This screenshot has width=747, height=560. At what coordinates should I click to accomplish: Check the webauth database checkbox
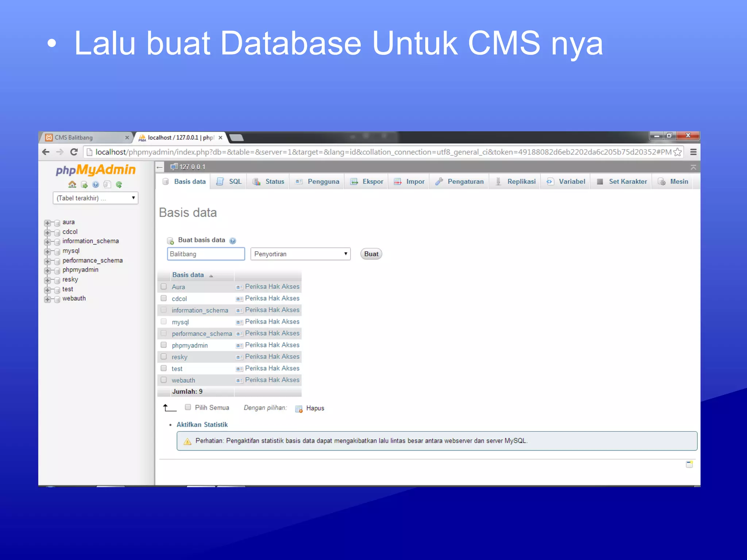point(164,380)
